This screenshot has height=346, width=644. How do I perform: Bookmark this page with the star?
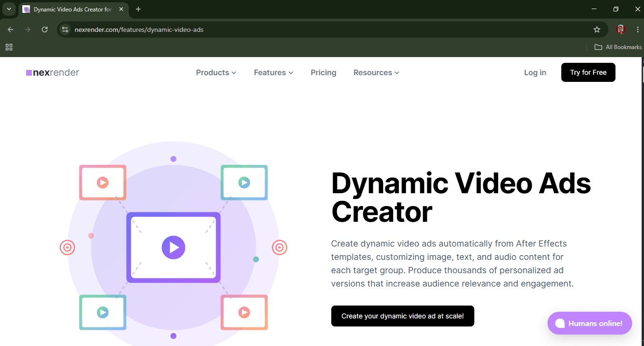(597, 30)
